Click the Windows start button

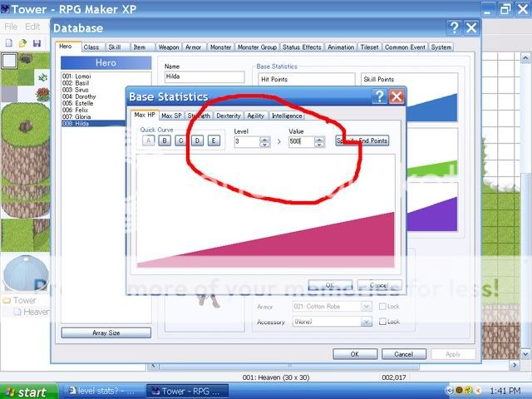27,392
